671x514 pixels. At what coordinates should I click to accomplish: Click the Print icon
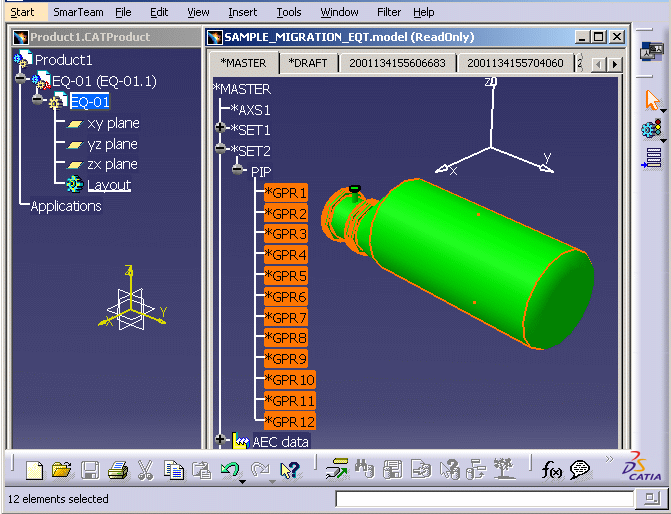tap(118, 470)
